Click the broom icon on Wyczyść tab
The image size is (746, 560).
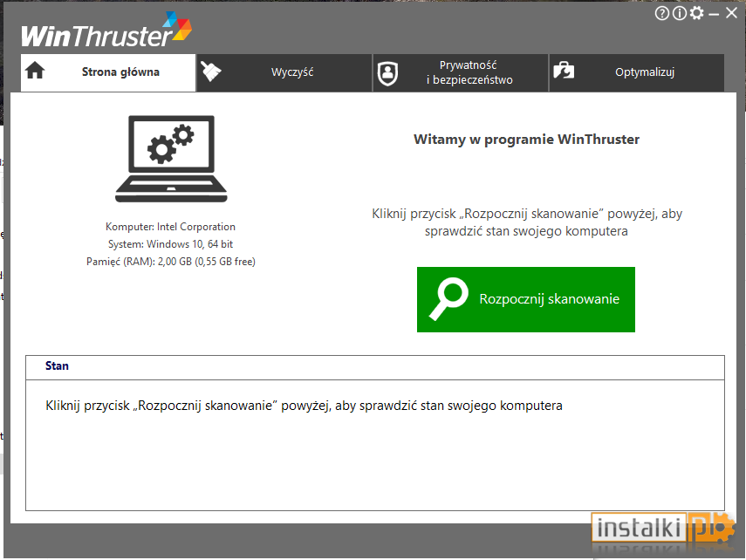click(x=211, y=72)
